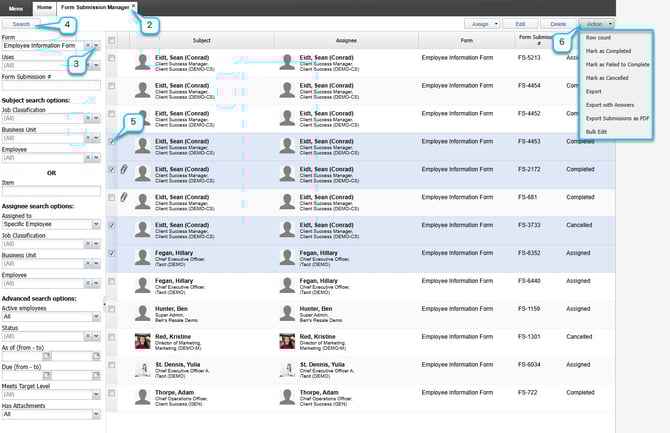Click the Edit button
670x433 pixels.
(520, 24)
